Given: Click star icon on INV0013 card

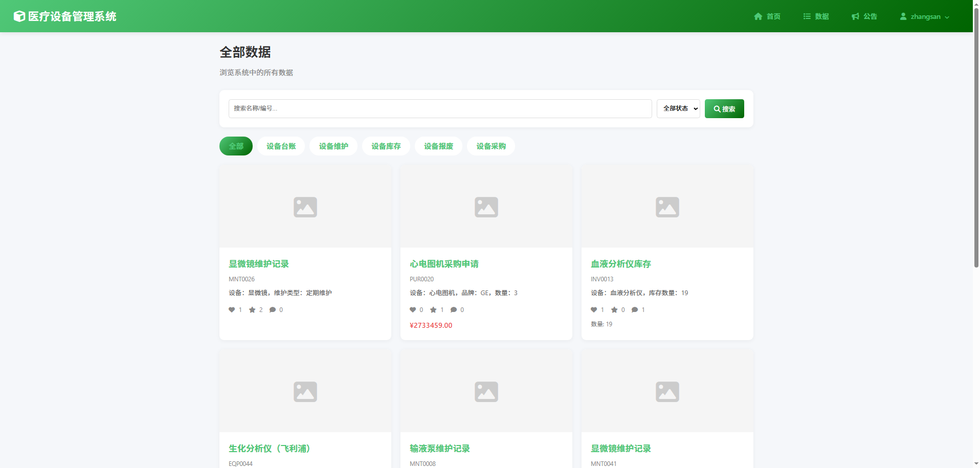Looking at the screenshot, I should coord(614,310).
